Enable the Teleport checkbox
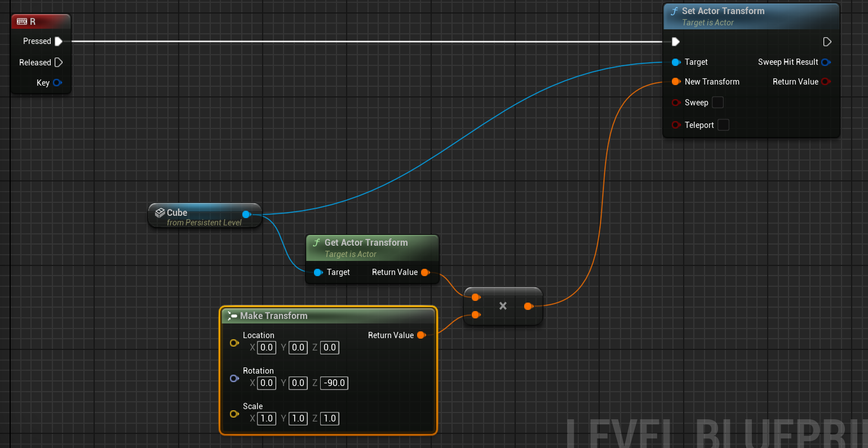 click(723, 125)
